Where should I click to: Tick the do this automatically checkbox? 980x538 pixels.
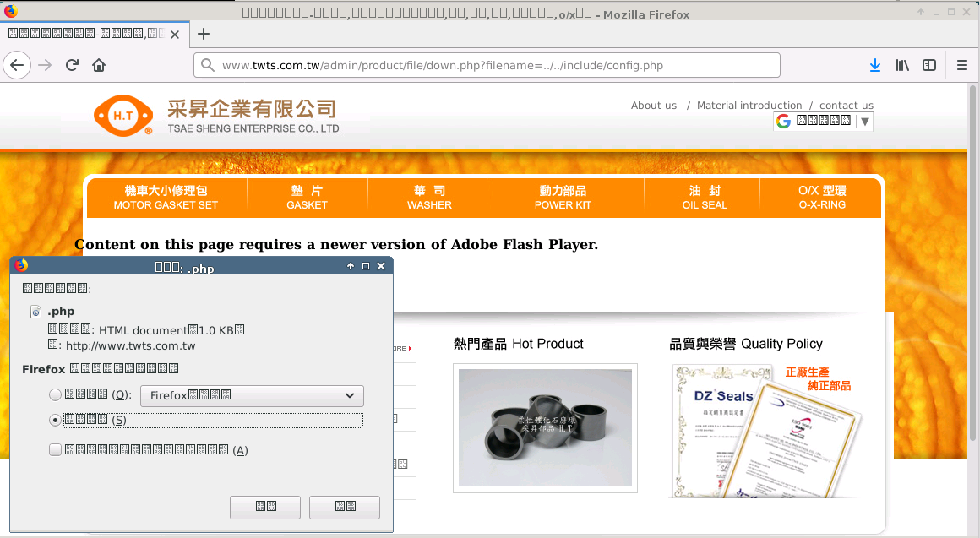[x=55, y=450]
